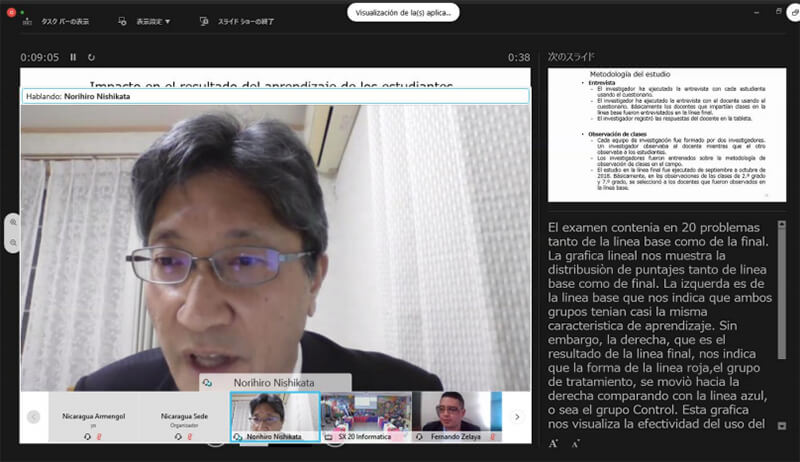Click the display settings monitor icon
Screen dimensions: 800x462
[122, 21]
